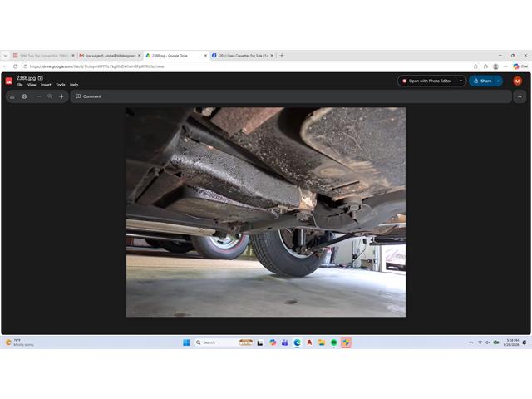
Task: Click the taskbar Search box
Action: click(x=224, y=342)
